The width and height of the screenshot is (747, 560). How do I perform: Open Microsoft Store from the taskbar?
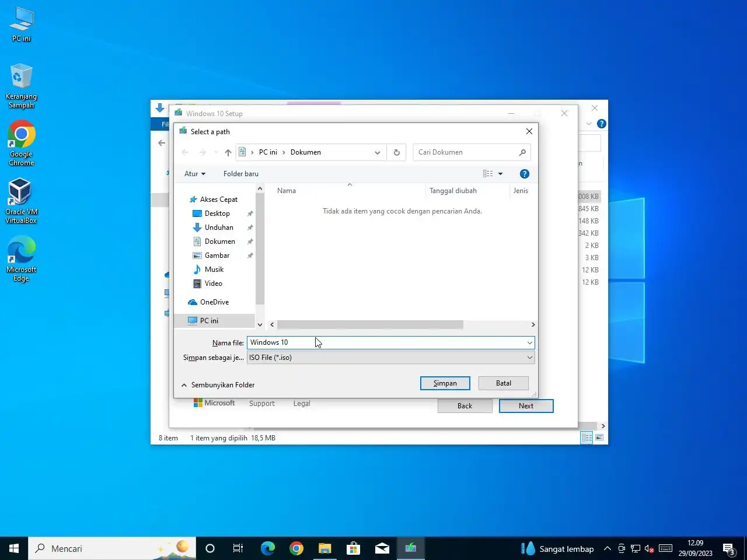[x=354, y=548]
